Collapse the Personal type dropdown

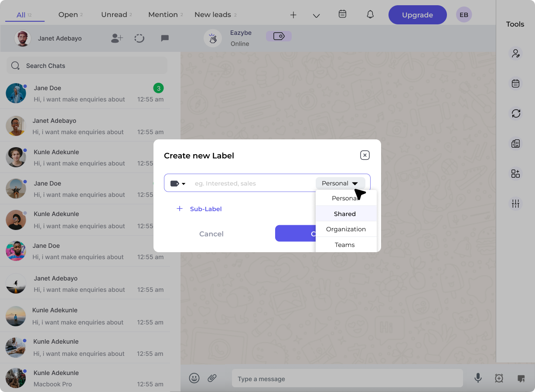click(341, 183)
